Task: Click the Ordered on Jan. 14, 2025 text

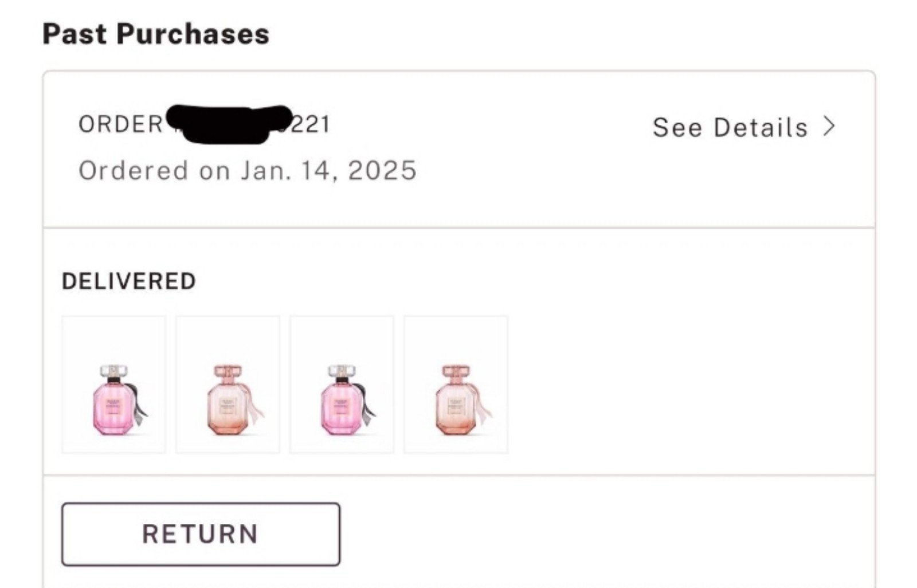Action: click(248, 171)
